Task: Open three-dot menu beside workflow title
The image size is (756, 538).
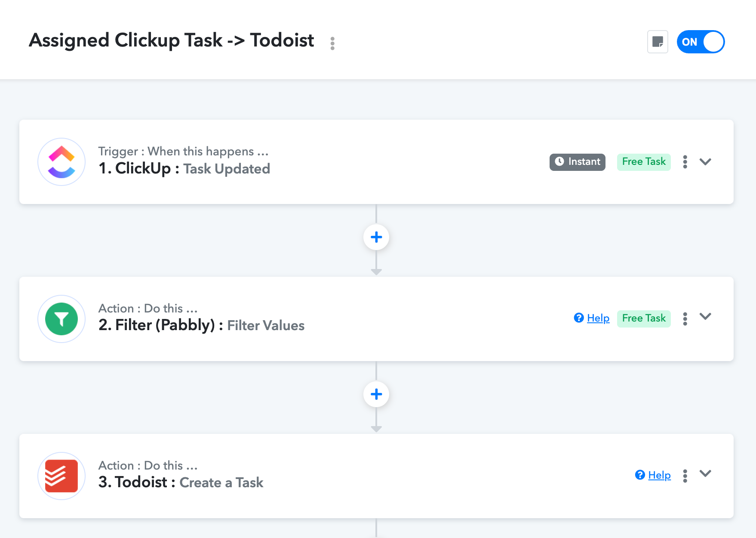Action: [x=332, y=43]
